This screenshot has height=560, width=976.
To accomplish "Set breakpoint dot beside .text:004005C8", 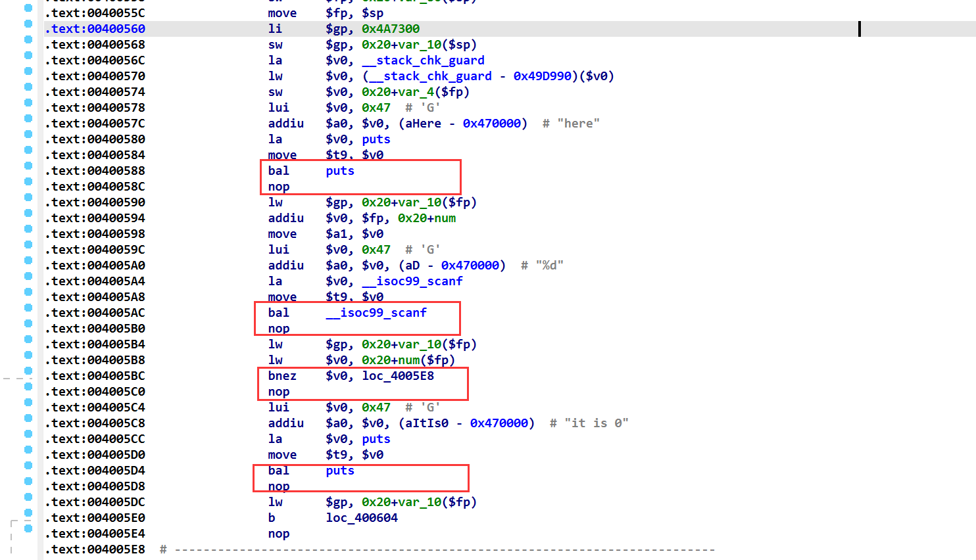I will [x=28, y=418].
